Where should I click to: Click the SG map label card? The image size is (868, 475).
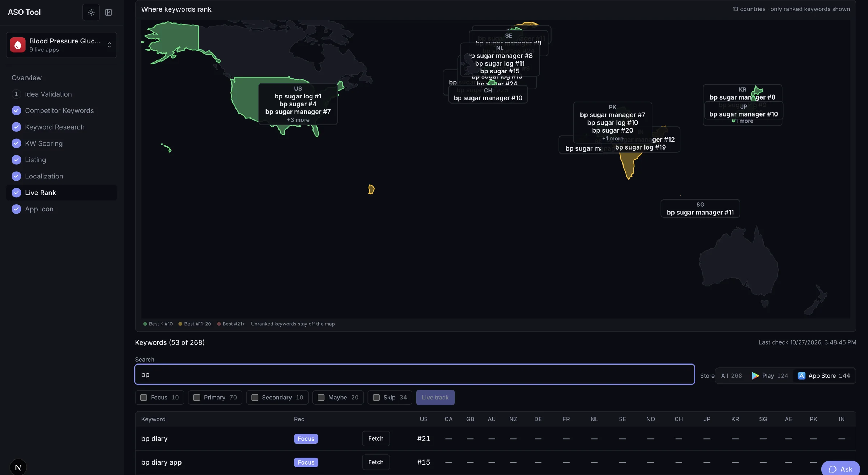[x=700, y=209]
